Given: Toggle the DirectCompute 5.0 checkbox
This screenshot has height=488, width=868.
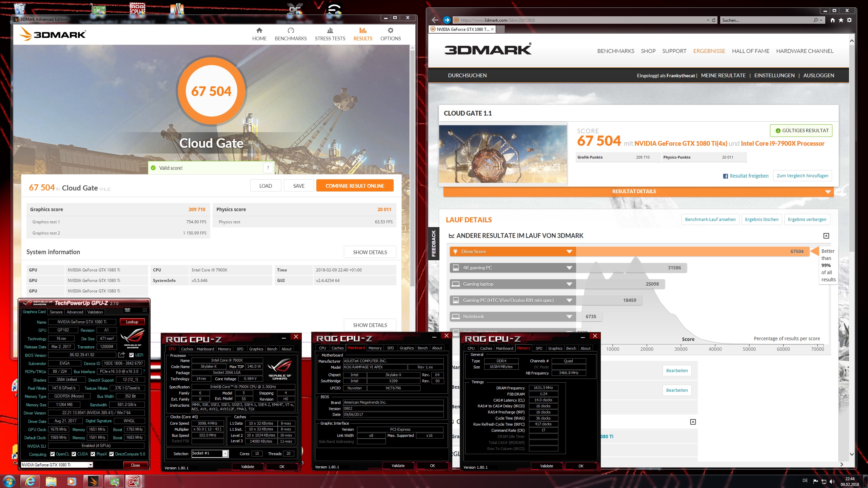Looking at the screenshot, I should click(111, 454).
